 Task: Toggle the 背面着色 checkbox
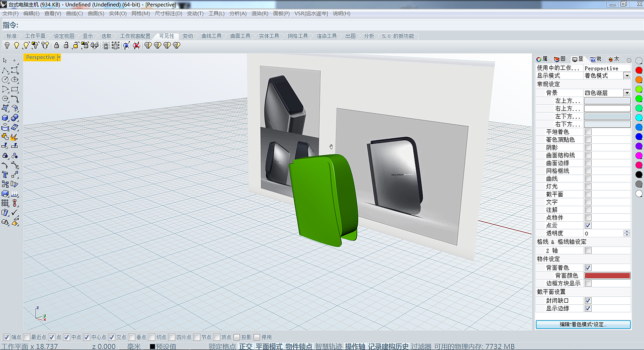click(x=588, y=268)
